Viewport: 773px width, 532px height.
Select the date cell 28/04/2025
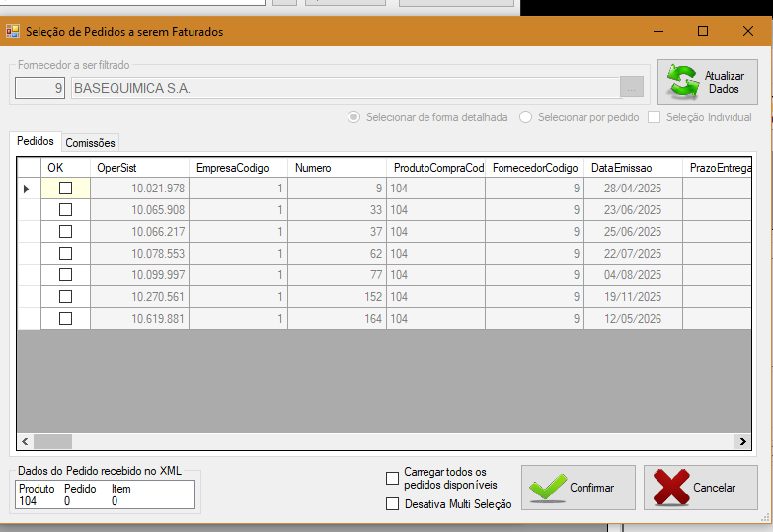[633, 189]
